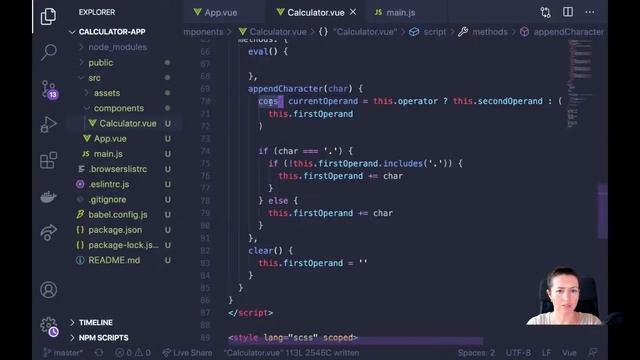Click the EXPLORER panel title

click(97, 12)
